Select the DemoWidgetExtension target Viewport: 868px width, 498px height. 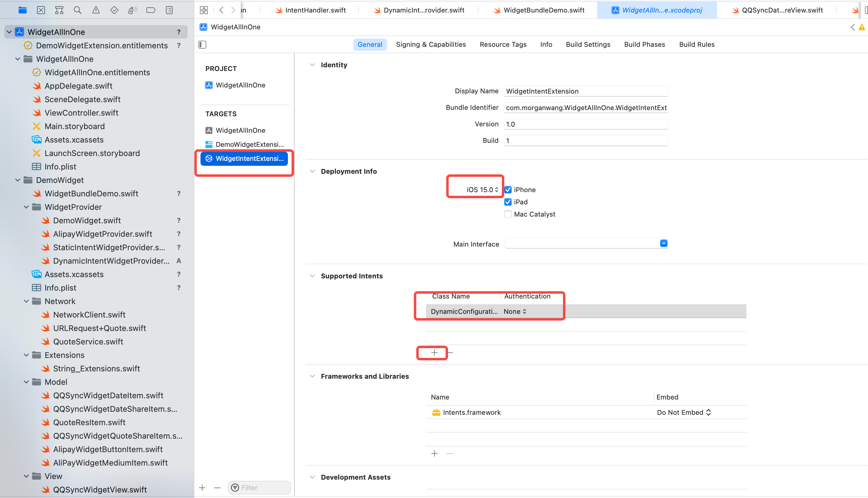(249, 144)
